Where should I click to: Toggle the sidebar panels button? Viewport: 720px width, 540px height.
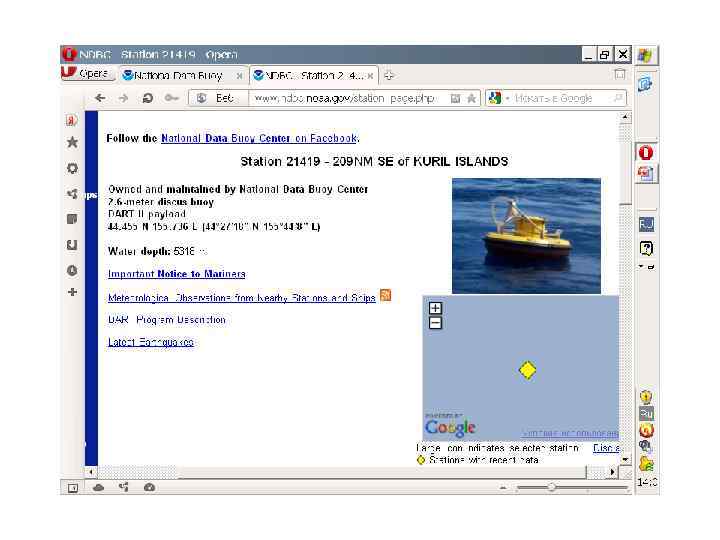click(73, 488)
